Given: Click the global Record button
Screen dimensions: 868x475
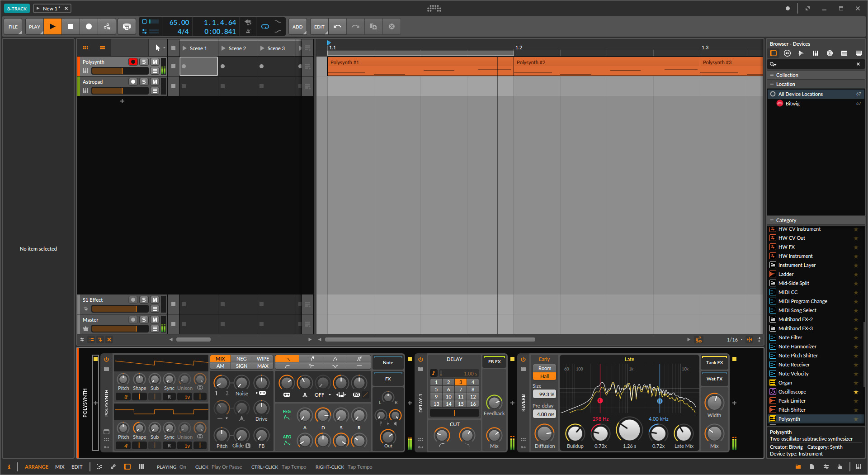Looking at the screenshot, I should [89, 27].
